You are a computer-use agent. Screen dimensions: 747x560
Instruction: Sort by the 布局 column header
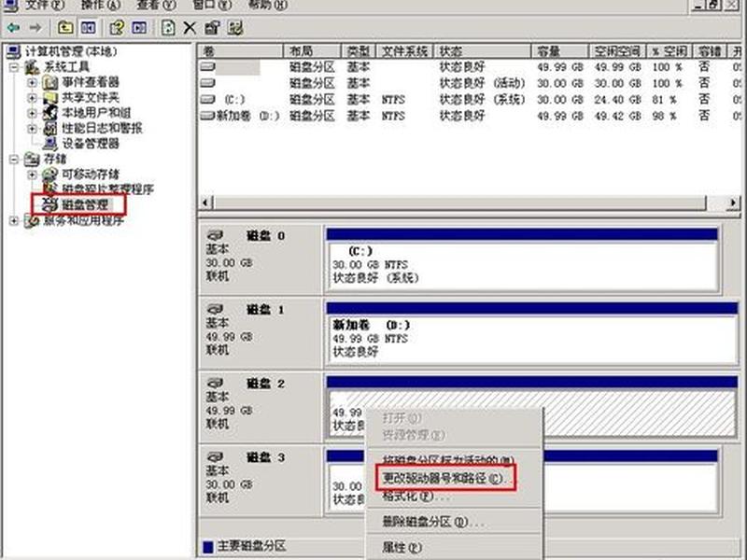312,51
